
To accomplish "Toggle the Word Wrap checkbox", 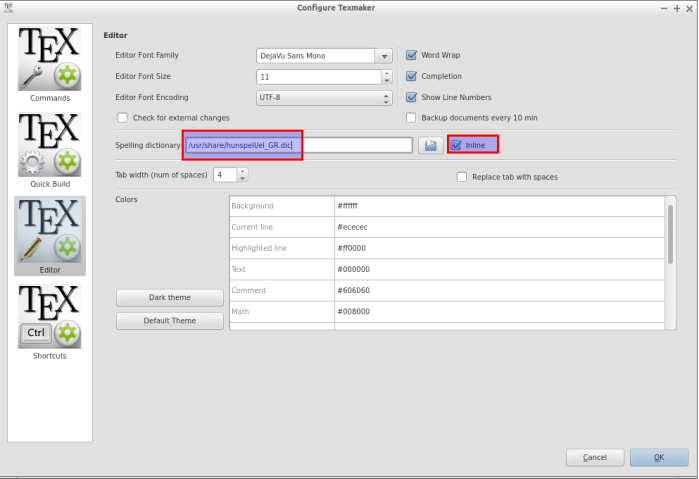I will coord(412,55).
